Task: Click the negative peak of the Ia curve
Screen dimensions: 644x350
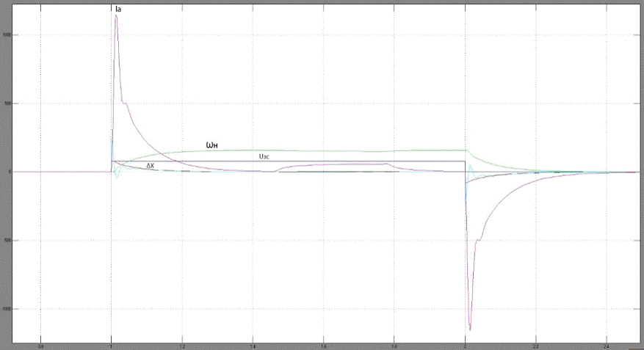Action: coord(470,329)
